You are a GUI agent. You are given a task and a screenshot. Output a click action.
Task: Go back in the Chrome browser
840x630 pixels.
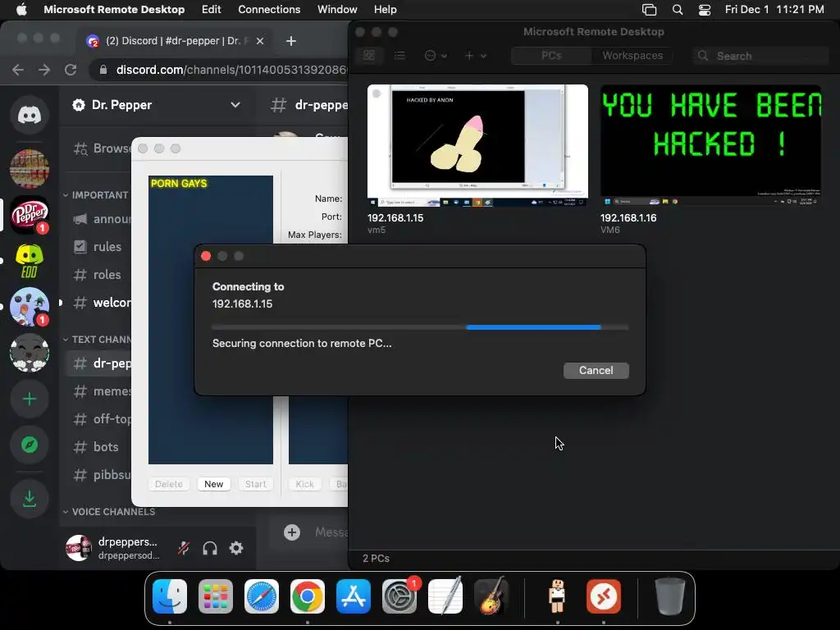click(18, 70)
